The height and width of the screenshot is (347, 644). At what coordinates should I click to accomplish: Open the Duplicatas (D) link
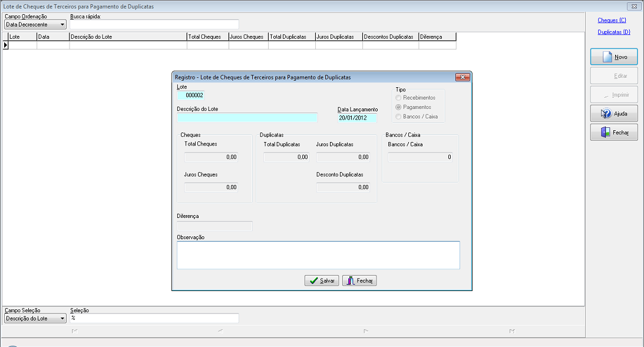pos(613,32)
